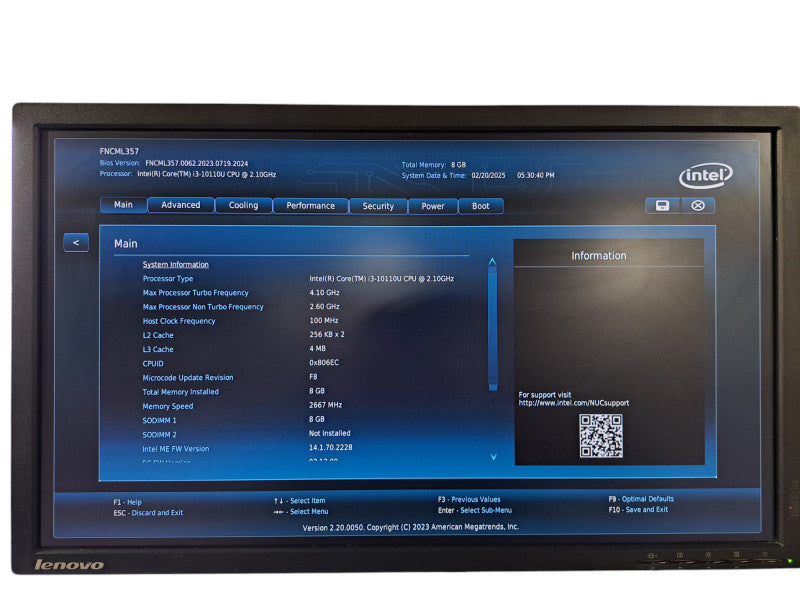Click the 14.1.70.2228 value
The image size is (800, 600).
331,447
